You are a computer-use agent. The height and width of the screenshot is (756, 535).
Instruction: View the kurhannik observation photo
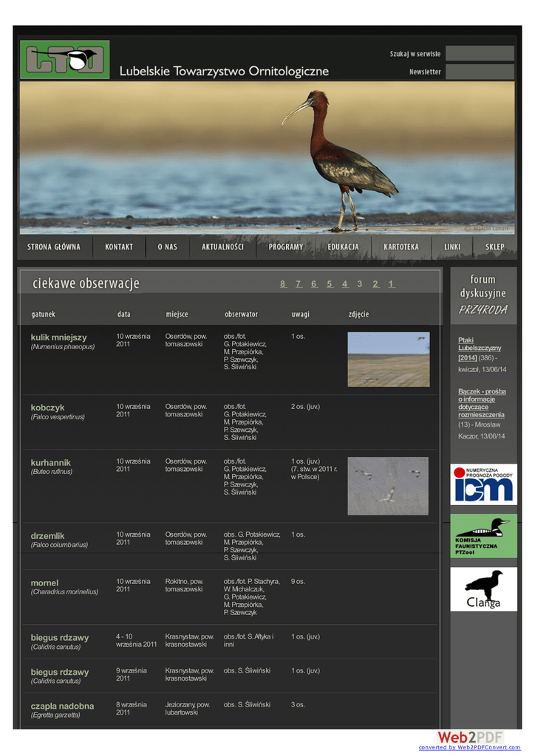click(388, 486)
